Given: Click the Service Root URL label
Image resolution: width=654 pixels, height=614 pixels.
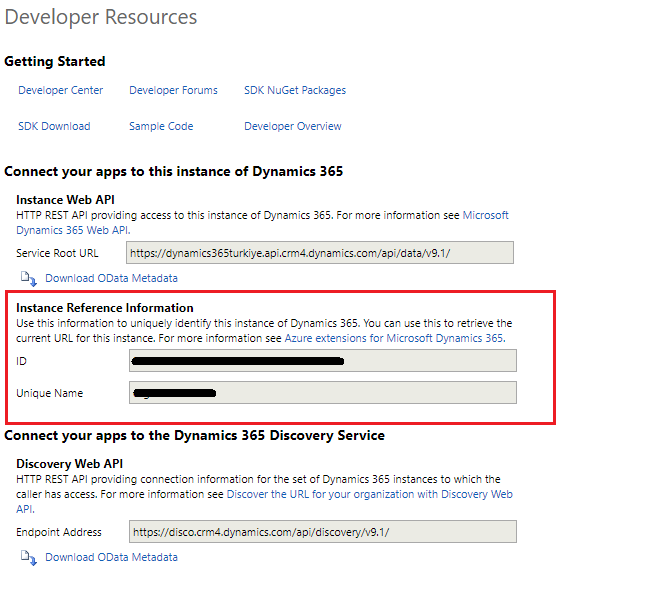Looking at the screenshot, I should click(57, 253).
